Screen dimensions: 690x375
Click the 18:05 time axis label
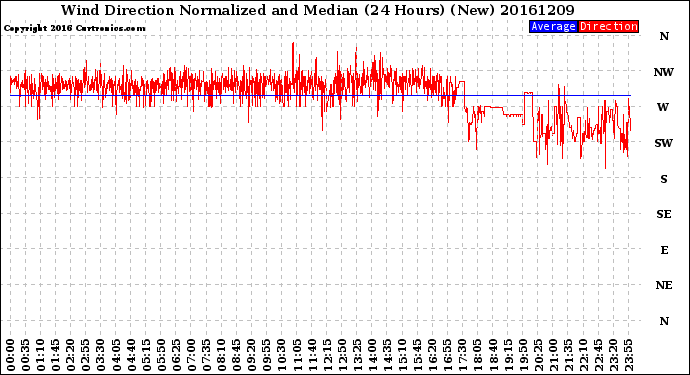point(478,355)
